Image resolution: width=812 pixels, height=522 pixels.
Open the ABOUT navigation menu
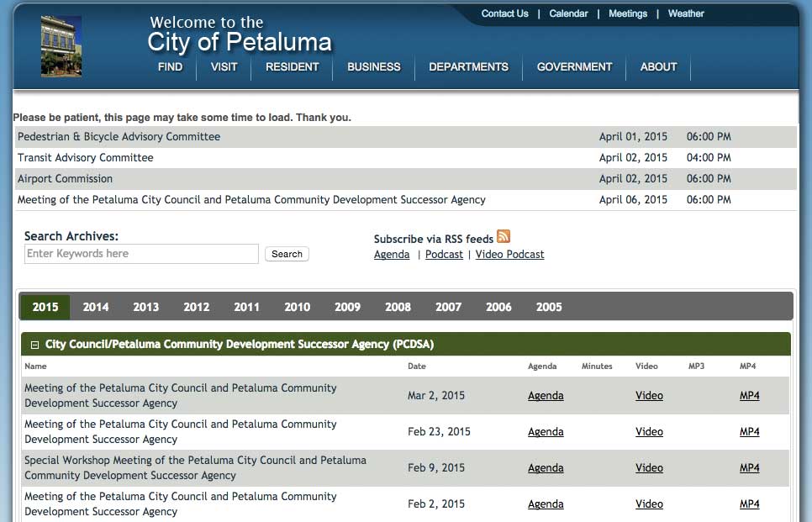click(x=659, y=66)
